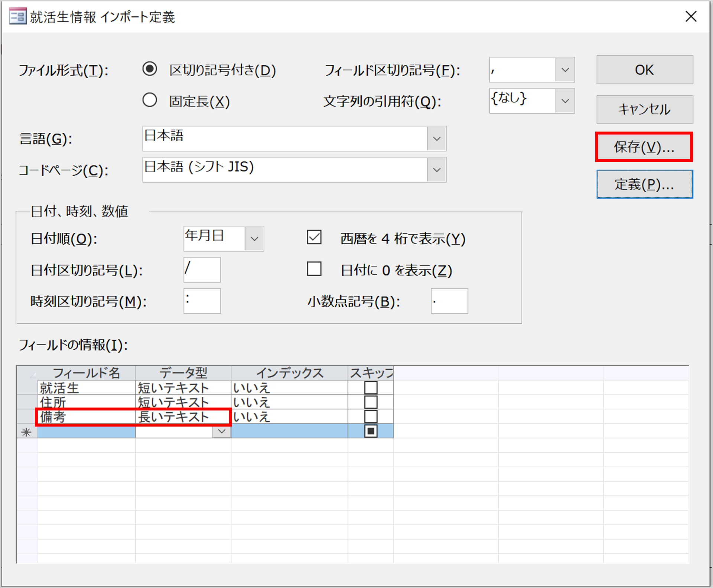
Task: Click the データ型 column header
Action: point(183,373)
